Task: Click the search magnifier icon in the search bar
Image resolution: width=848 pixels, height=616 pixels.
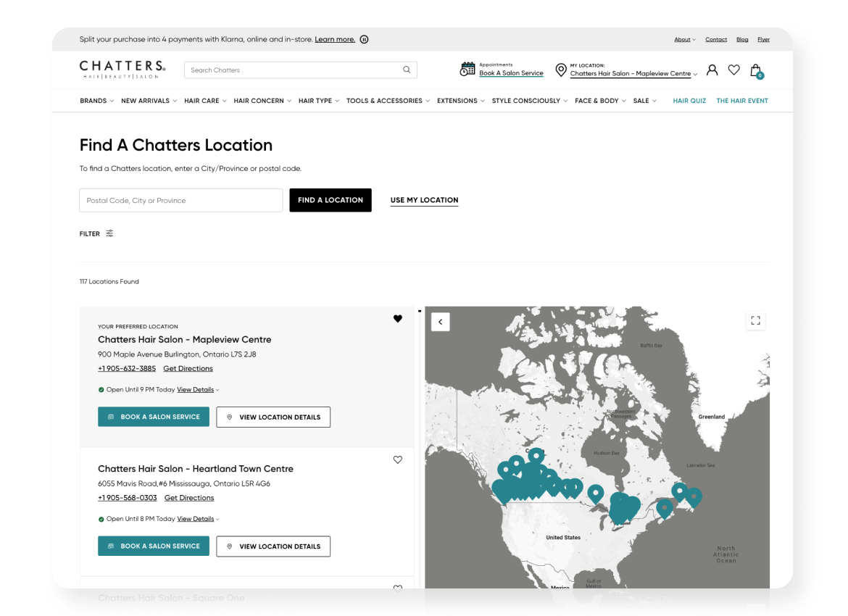Action: [x=406, y=70]
